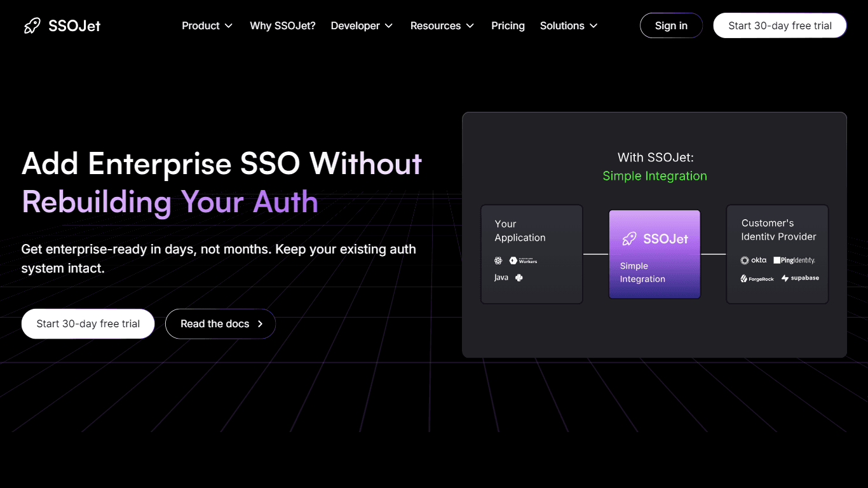Click the SSOJet wordmark in the header
The height and width of the screenshot is (488, 868).
click(x=74, y=26)
